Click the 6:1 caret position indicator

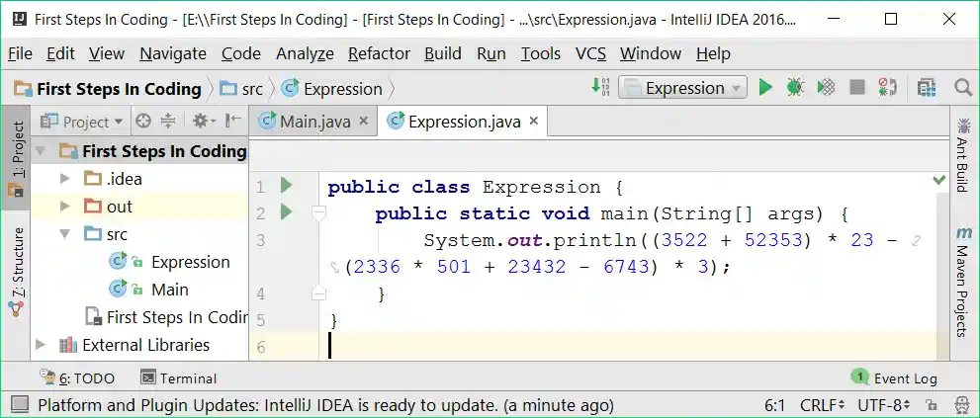pyautogui.click(x=775, y=405)
